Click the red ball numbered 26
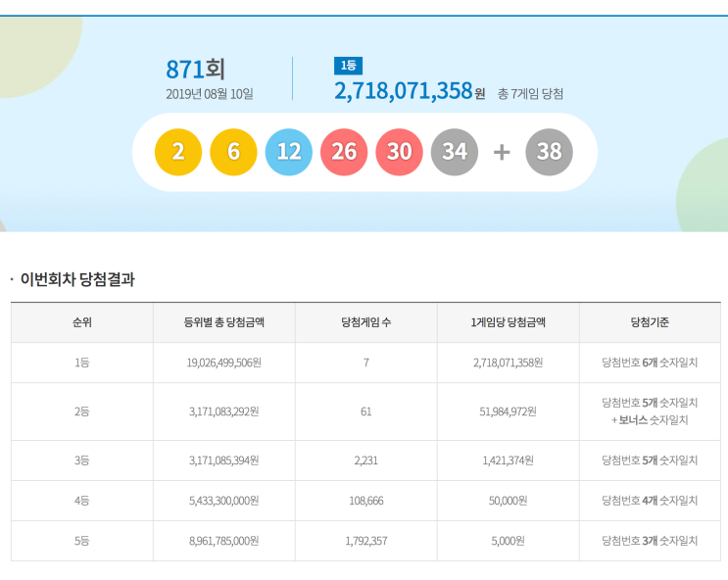The height and width of the screenshot is (580, 728). coord(344,152)
